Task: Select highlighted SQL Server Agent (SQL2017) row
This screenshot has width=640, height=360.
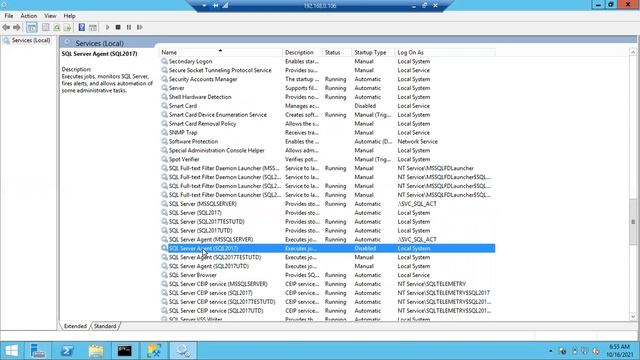Action: (327, 248)
